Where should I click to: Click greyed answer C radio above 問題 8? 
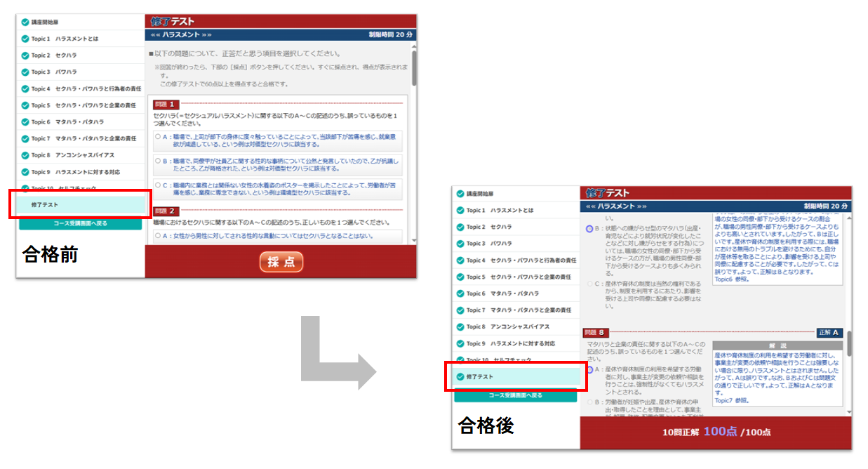(x=589, y=284)
